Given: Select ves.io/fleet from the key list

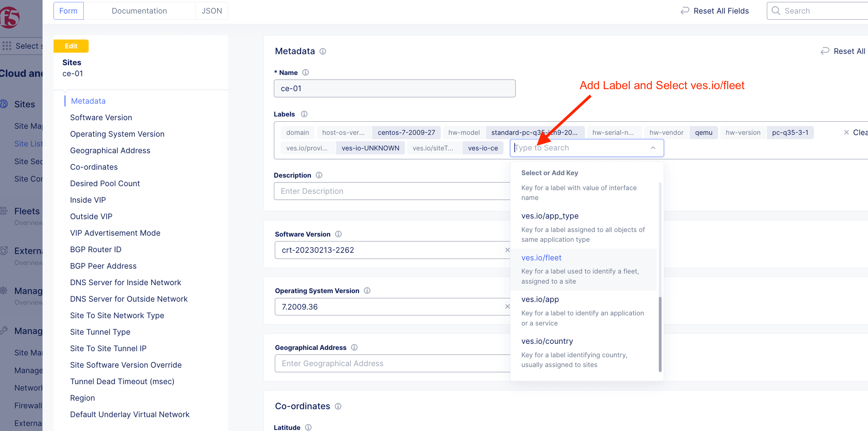Looking at the screenshot, I should (x=541, y=258).
